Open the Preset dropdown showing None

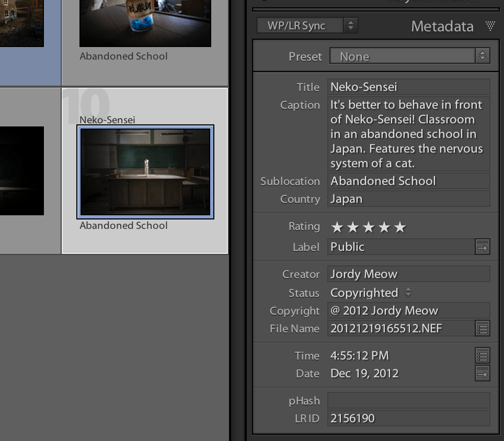410,56
